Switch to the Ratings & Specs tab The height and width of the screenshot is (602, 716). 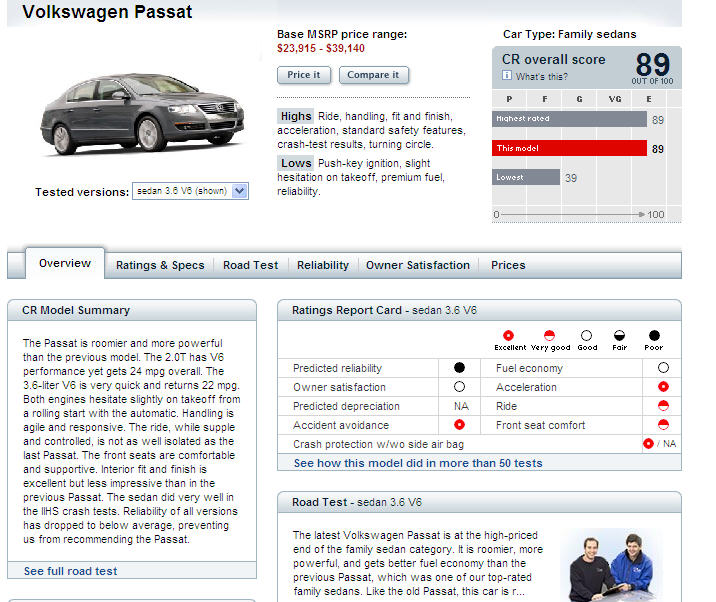coord(160,265)
